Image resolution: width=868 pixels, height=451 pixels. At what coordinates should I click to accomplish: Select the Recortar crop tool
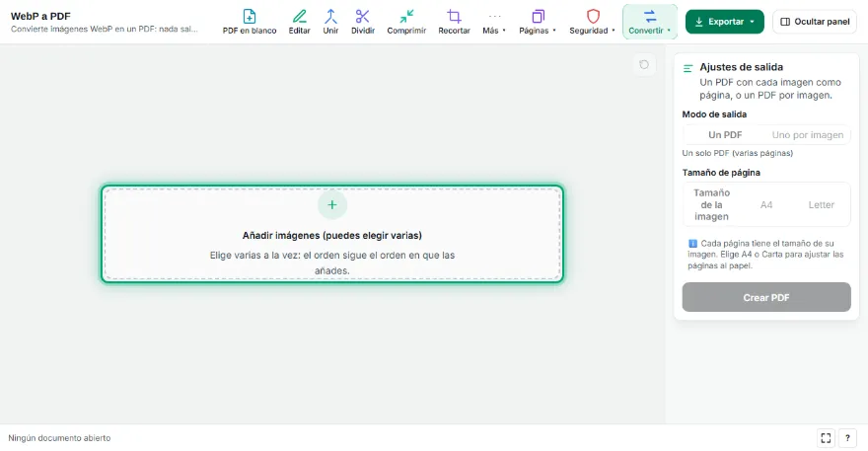point(454,22)
